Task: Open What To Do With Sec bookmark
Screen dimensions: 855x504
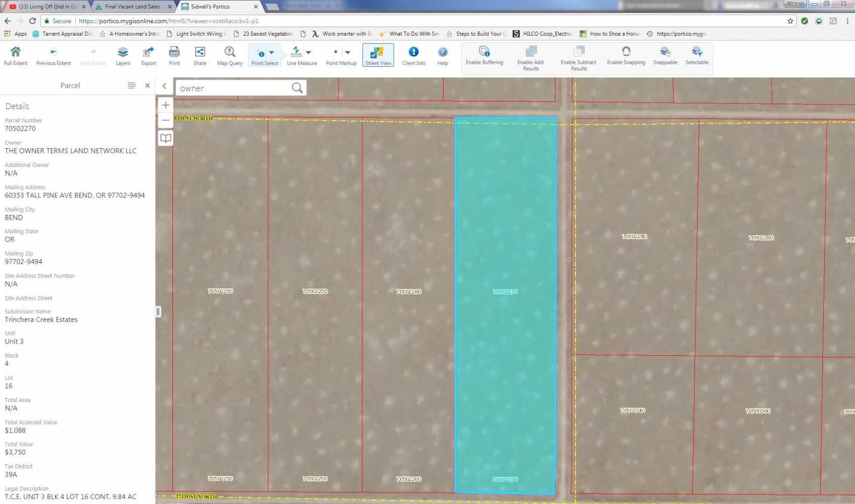Action: [409, 34]
